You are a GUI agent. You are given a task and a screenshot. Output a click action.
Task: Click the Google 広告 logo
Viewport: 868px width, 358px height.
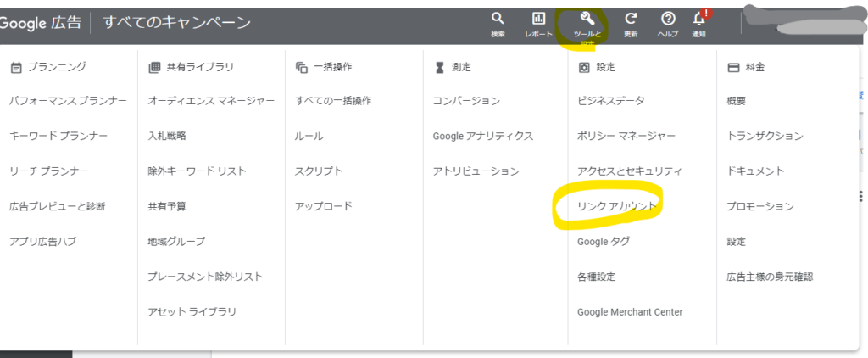tap(39, 23)
